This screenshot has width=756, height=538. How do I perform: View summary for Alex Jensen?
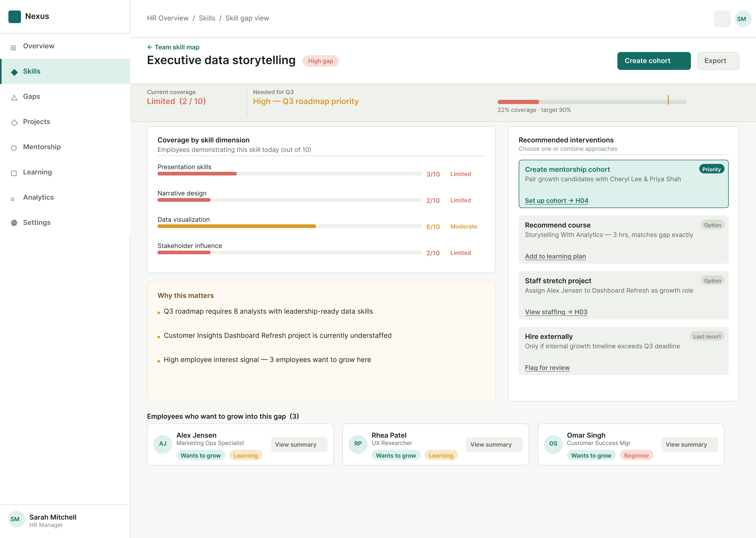tap(299, 444)
